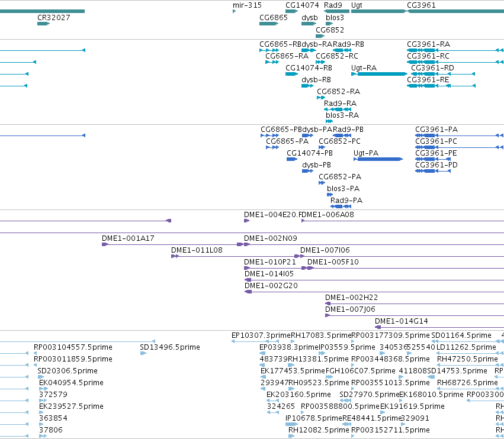Select the EK203160.5prime EST label
This screenshot has width=504, height=439.
[x=298, y=395]
